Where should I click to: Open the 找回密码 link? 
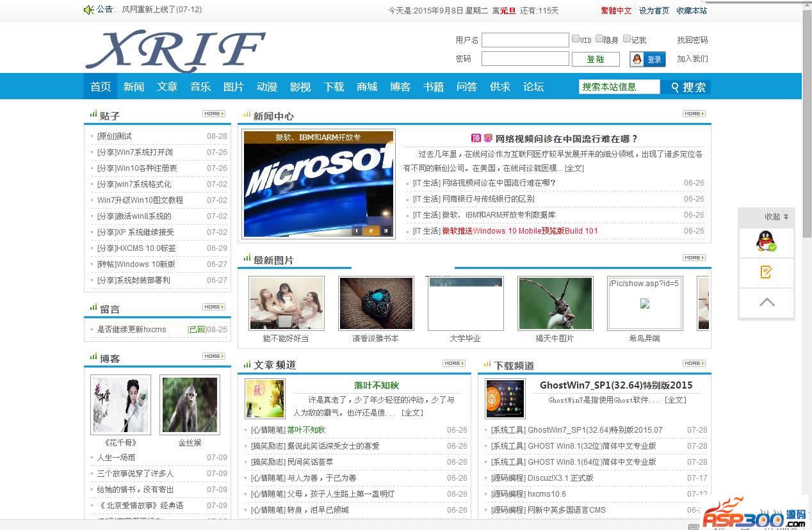click(x=692, y=40)
